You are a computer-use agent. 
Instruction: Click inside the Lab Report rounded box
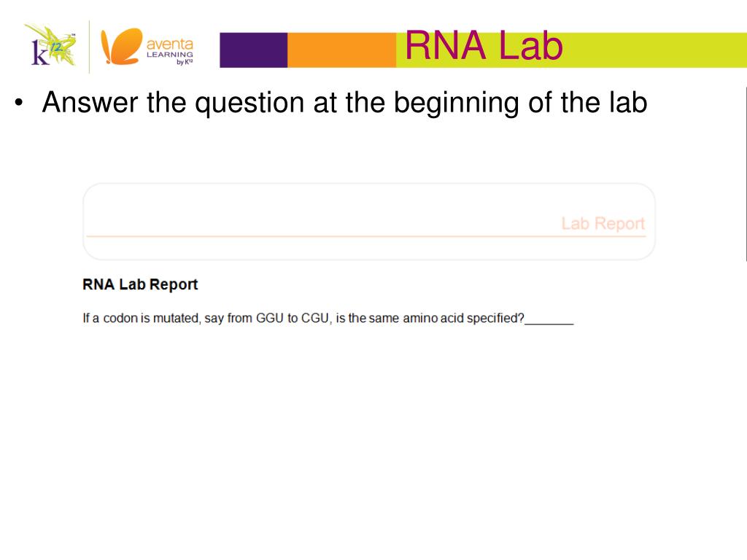[368, 222]
